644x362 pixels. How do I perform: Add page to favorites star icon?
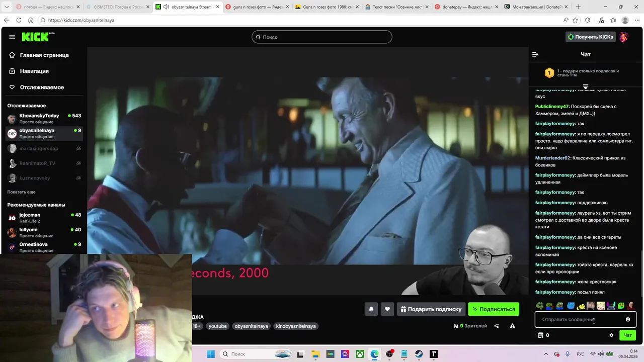(575, 20)
